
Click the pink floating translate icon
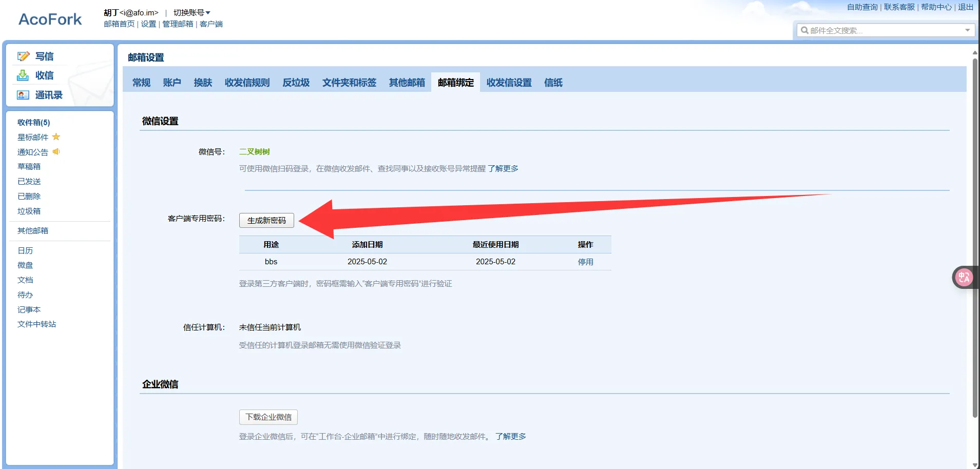click(x=964, y=278)
